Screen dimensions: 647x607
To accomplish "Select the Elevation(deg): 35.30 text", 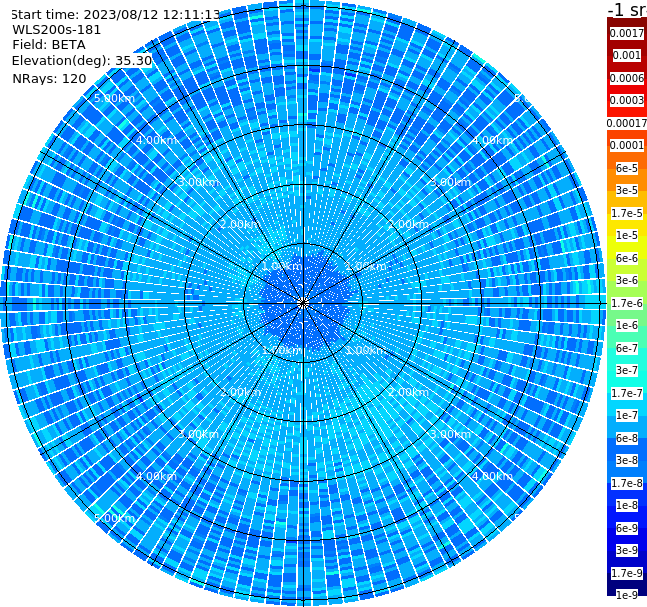I will pyautogui.click(x=82, y=61).
